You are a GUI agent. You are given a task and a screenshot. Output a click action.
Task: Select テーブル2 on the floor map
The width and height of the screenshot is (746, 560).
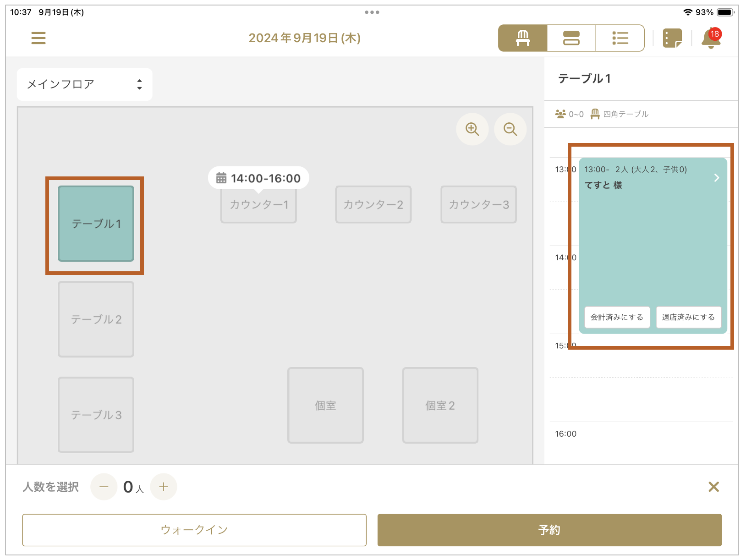click(96, 319)
